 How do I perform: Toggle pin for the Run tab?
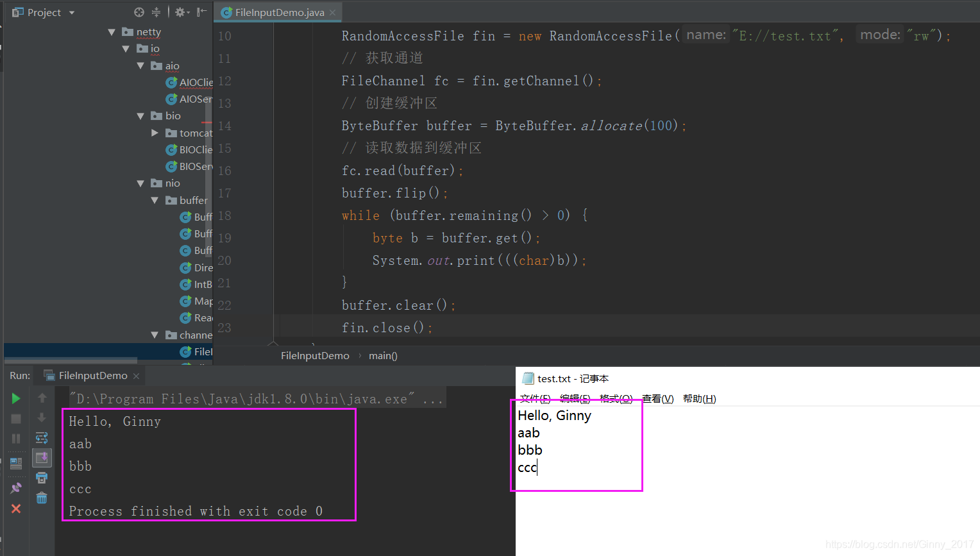[15, 487]
